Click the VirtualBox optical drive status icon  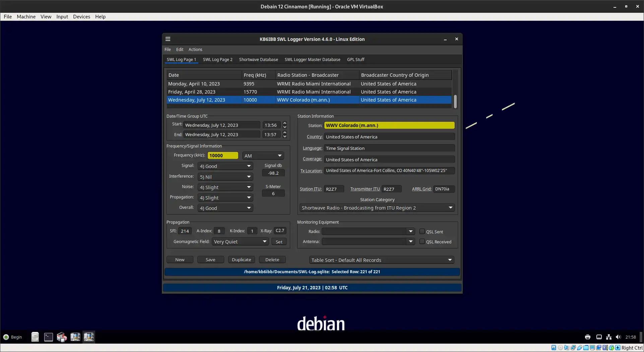tap(560, 348)
